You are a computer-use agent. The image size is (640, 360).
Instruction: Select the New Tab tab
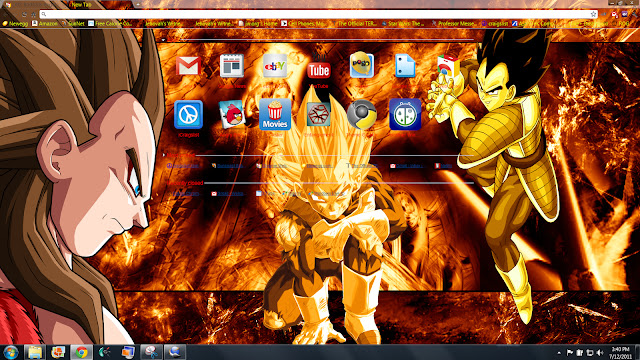[99, 5]
